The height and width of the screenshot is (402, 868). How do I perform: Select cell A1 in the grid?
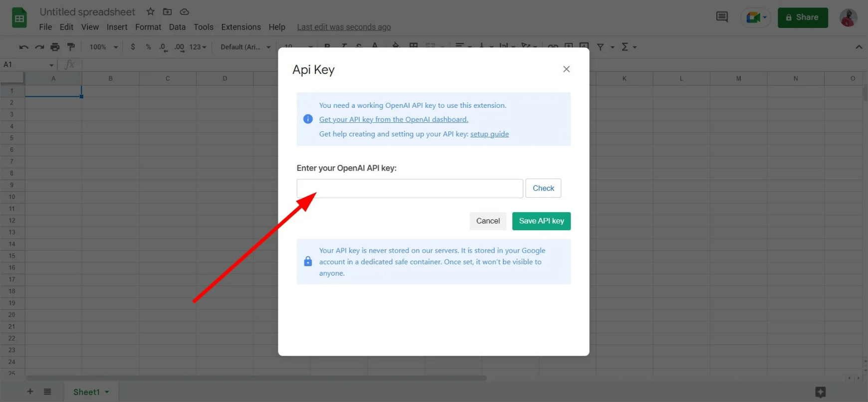tap(53, 91)
